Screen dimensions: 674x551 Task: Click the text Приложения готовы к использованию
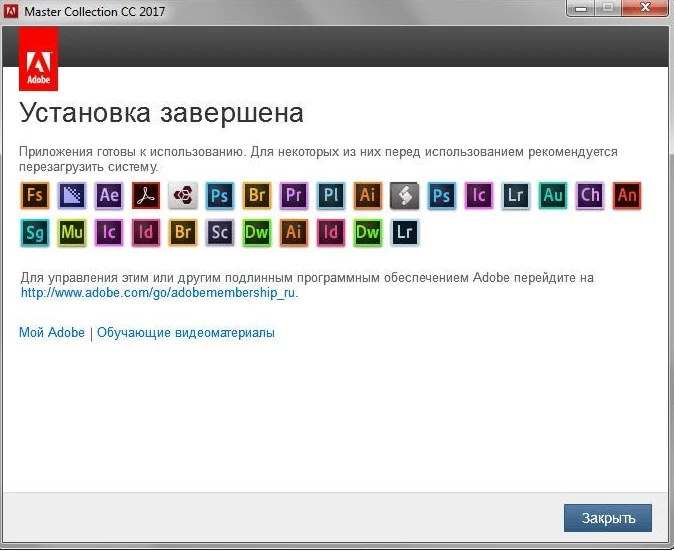point(132,152)
